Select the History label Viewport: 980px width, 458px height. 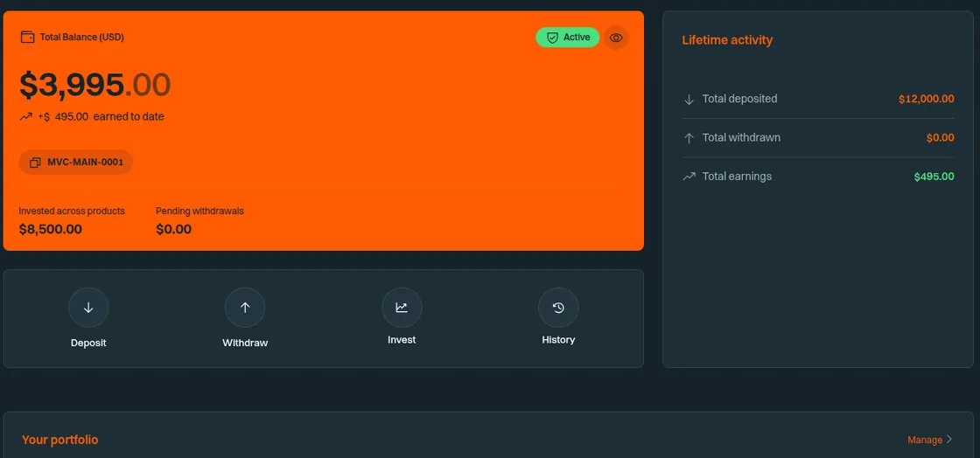tap(558, 340)
